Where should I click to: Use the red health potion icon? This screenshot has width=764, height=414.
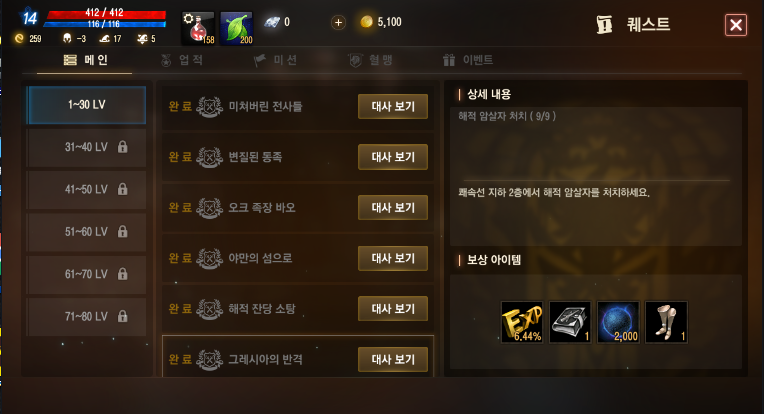pyautogui.click(x=198, y=28)
